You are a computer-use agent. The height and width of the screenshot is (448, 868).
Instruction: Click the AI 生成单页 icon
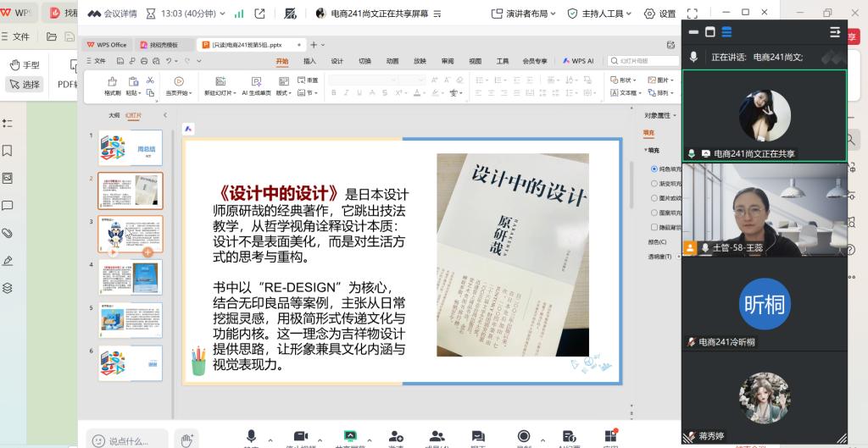point(255,80)
